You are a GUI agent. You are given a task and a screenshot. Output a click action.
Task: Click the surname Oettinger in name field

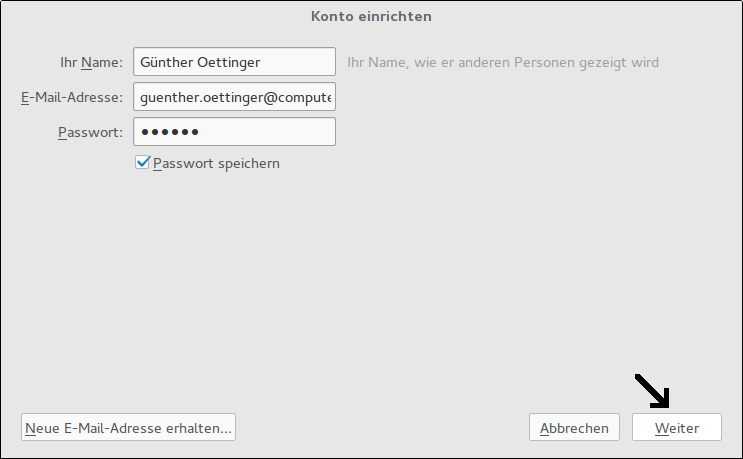[227, 62]
